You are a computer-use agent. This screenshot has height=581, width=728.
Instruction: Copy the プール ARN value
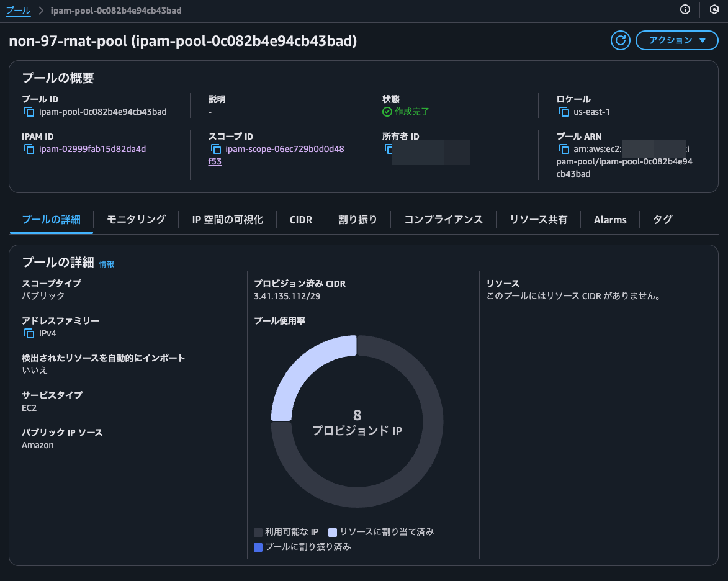(564, 149)
